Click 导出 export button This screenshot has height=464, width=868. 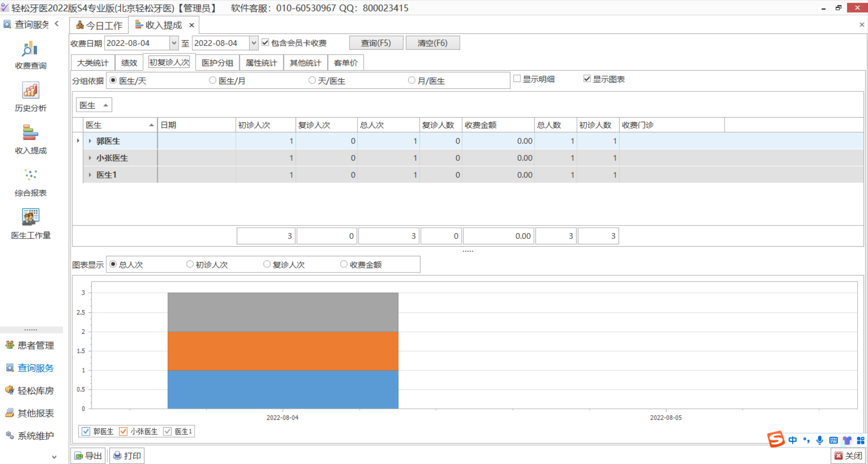click(88, 456)
